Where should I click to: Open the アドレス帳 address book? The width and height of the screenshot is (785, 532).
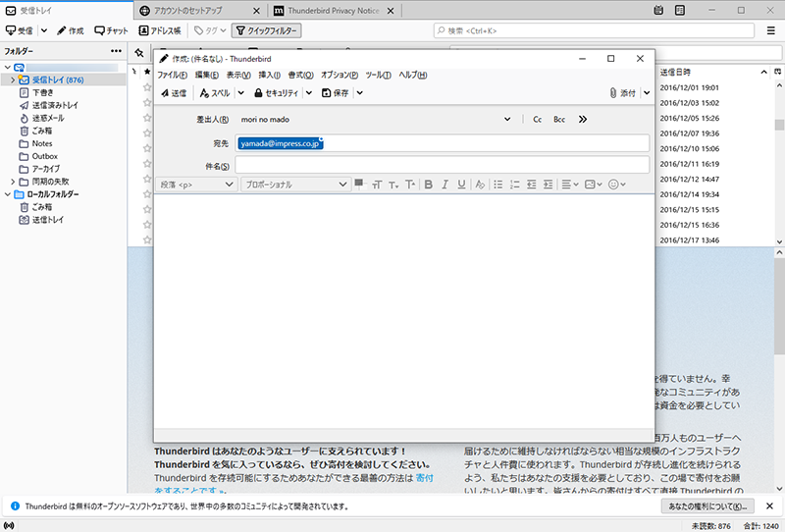(x=160, y=31)
